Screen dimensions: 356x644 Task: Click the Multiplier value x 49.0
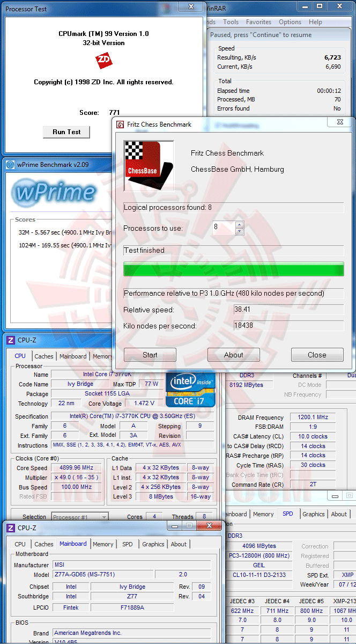tap(77, 477)
